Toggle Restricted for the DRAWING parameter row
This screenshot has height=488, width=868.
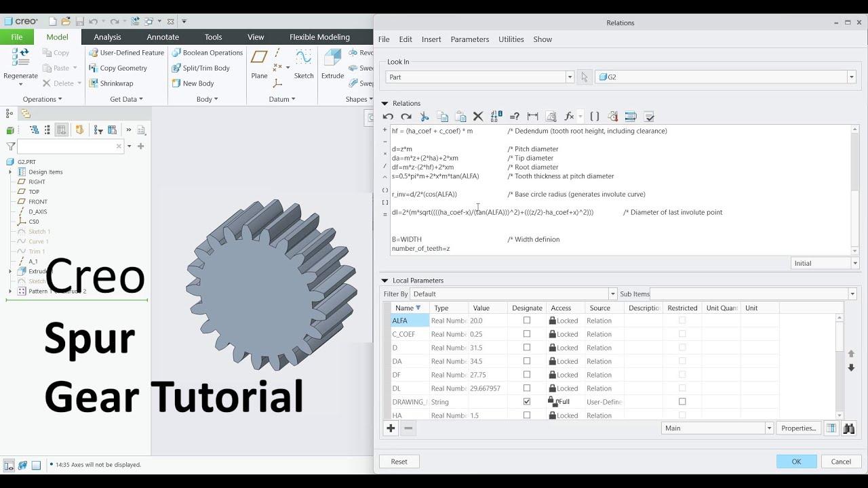[x=682, y=402]
